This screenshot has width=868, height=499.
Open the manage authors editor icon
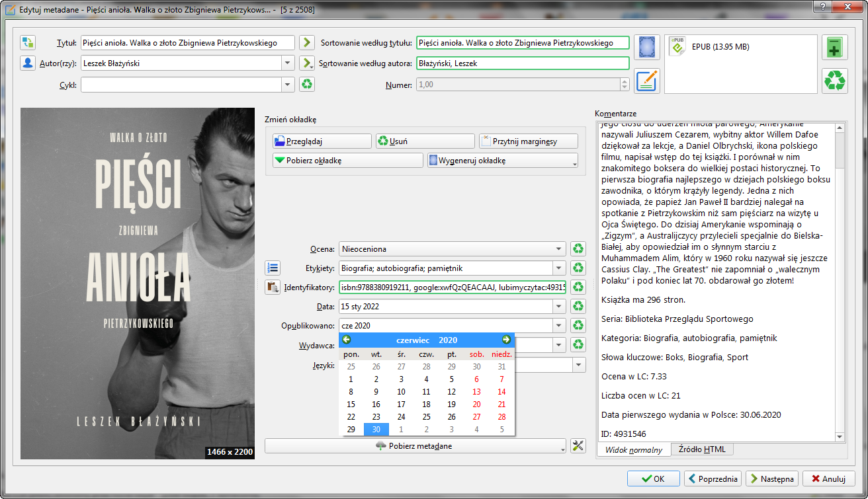tap(27, 63)
